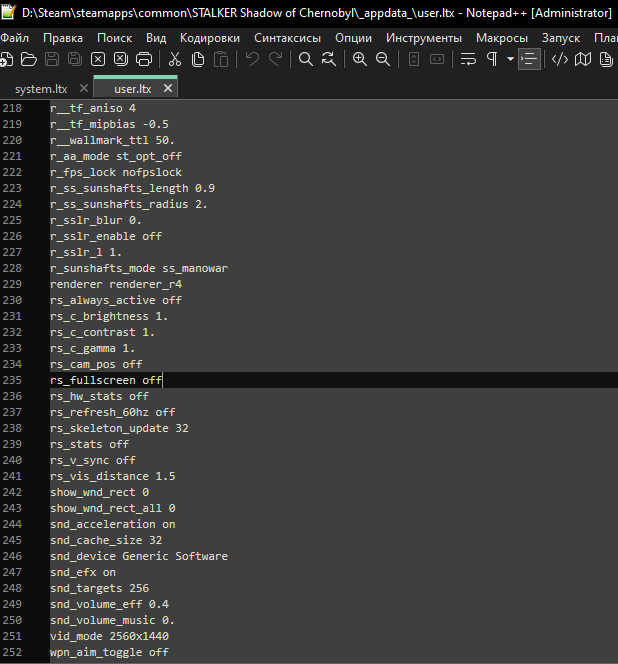Viewport: 618px width, 664px height.
Task: Switch to the system.ltx tab
Action: click(x=39, y=88)
